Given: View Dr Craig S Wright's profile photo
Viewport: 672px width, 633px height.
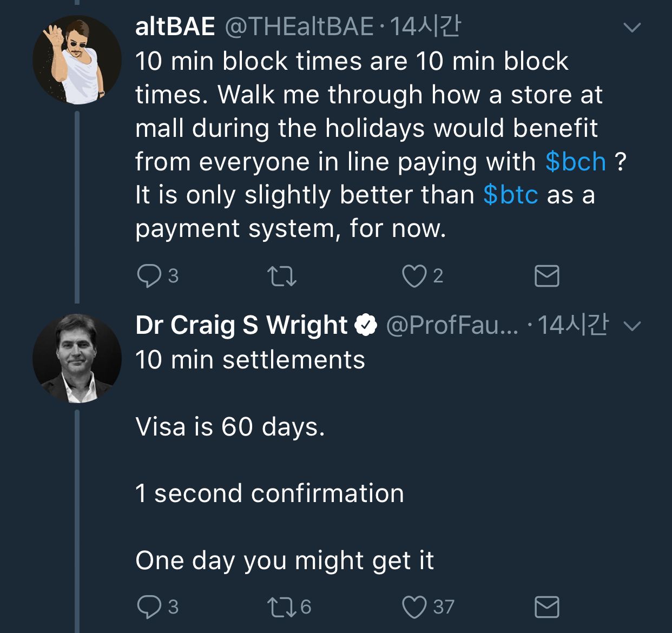Looking at the screenshot, I should [77, 358].
